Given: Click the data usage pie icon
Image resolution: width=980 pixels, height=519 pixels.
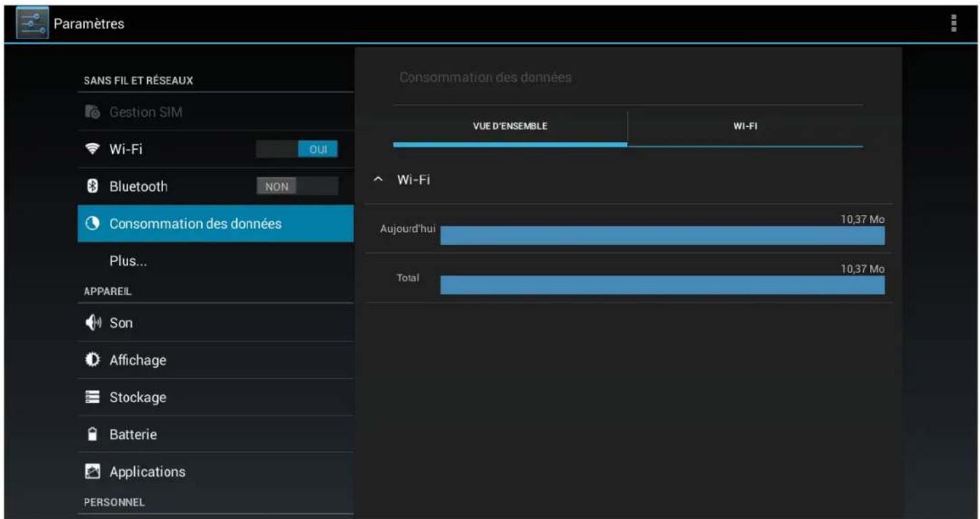Looking at the screenshot, I should tap(94, 224).
